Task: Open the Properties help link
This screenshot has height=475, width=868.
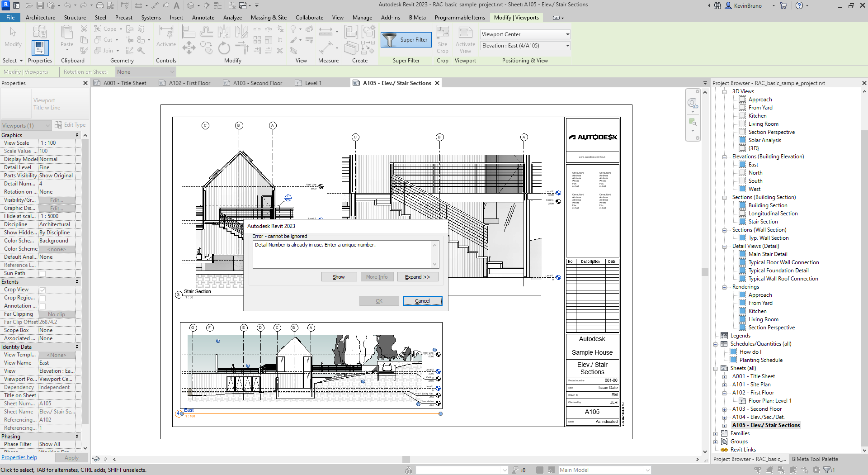Action: point(19,458)
